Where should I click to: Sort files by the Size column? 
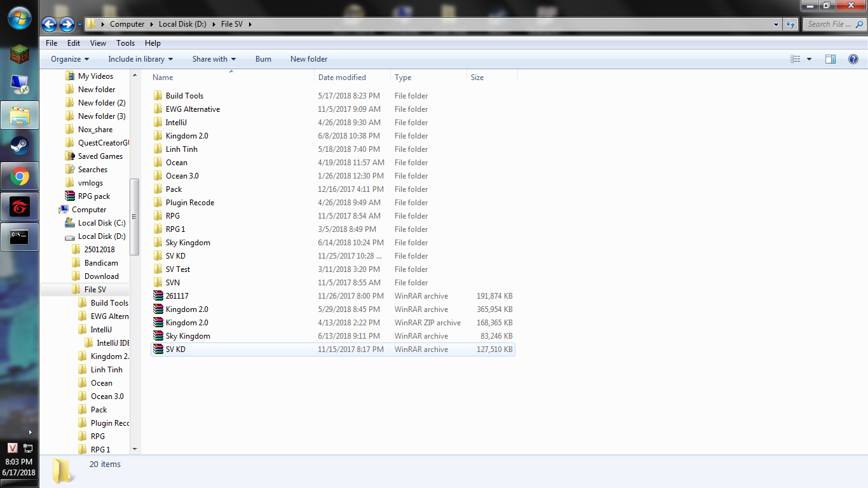pos(492,78)
